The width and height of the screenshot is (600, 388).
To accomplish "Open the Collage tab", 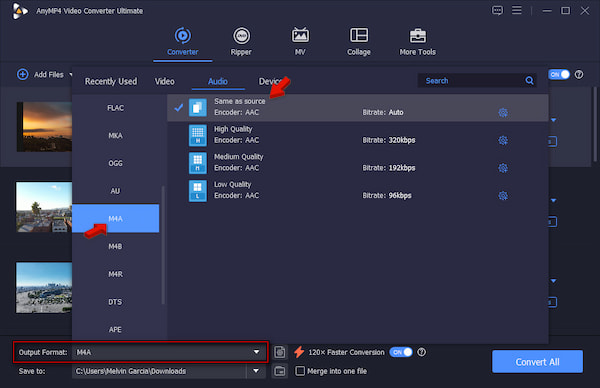I will [359, 42].
